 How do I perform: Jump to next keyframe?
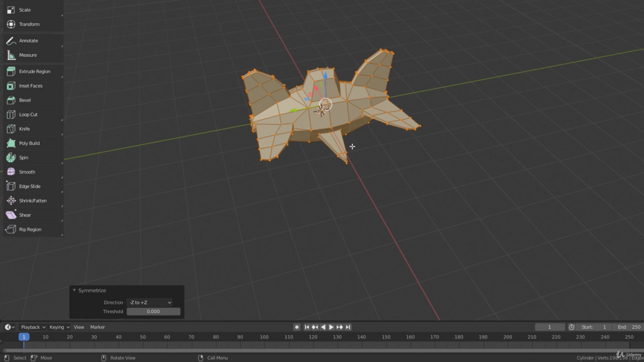pos(340,327)
